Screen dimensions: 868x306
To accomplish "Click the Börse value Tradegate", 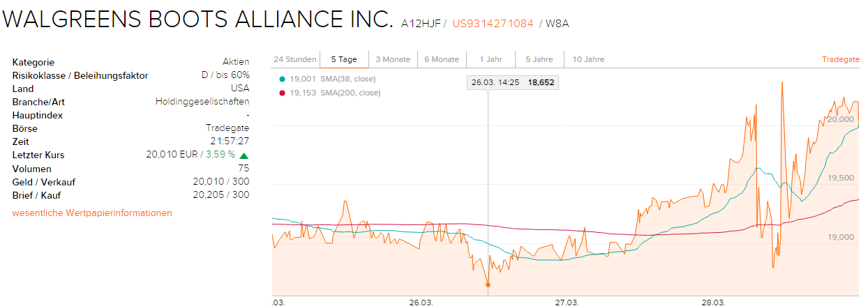I will pyautogui.click(x=227, y=128).
